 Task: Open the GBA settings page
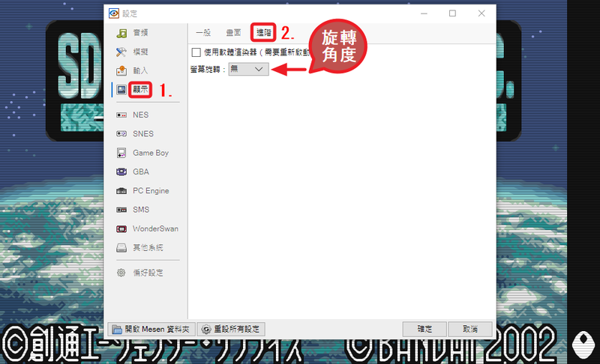coord(141,172)
